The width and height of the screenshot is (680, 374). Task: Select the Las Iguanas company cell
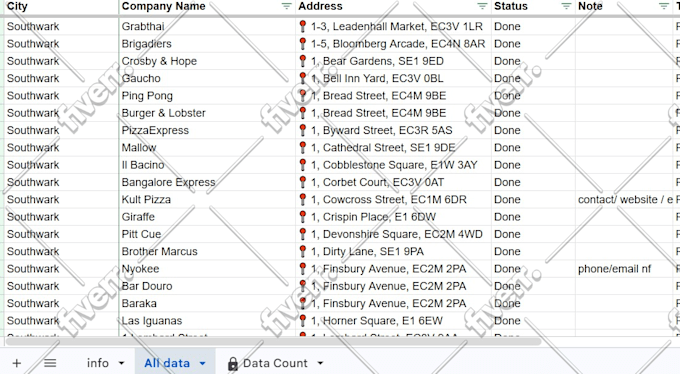tap(207, 321)
